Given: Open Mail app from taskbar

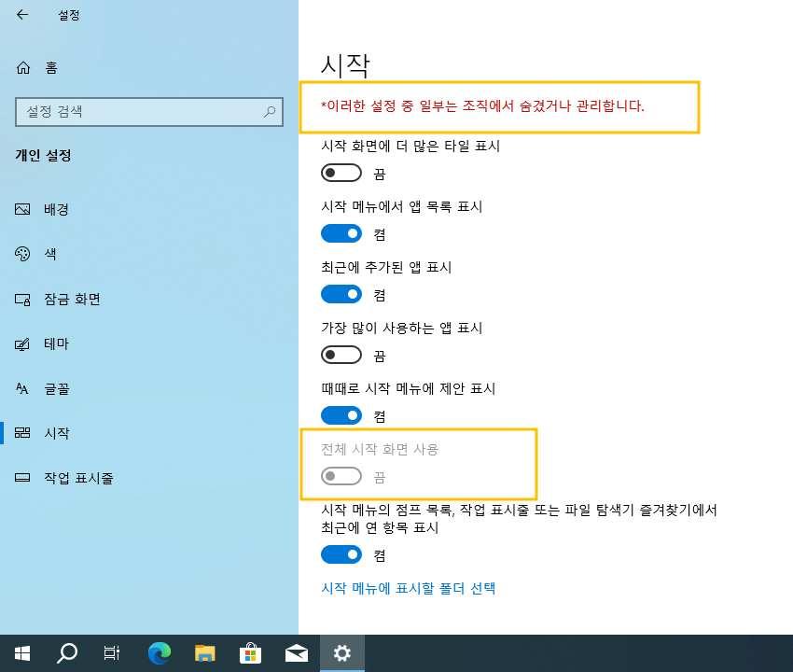Looking at the screenshot, I should coord(297,653).
